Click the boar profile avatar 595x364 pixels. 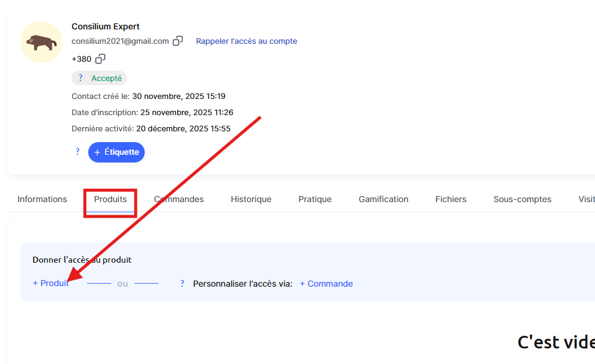point(41,42)
